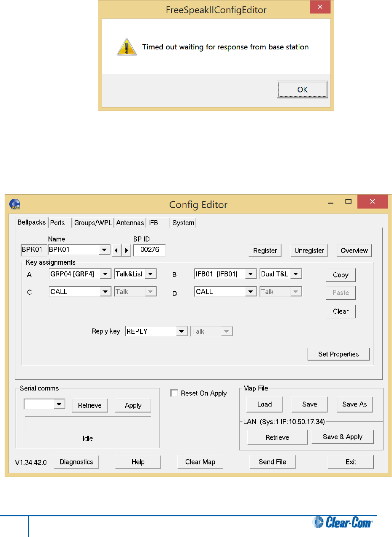Click the Idle status text

[88, 438]
